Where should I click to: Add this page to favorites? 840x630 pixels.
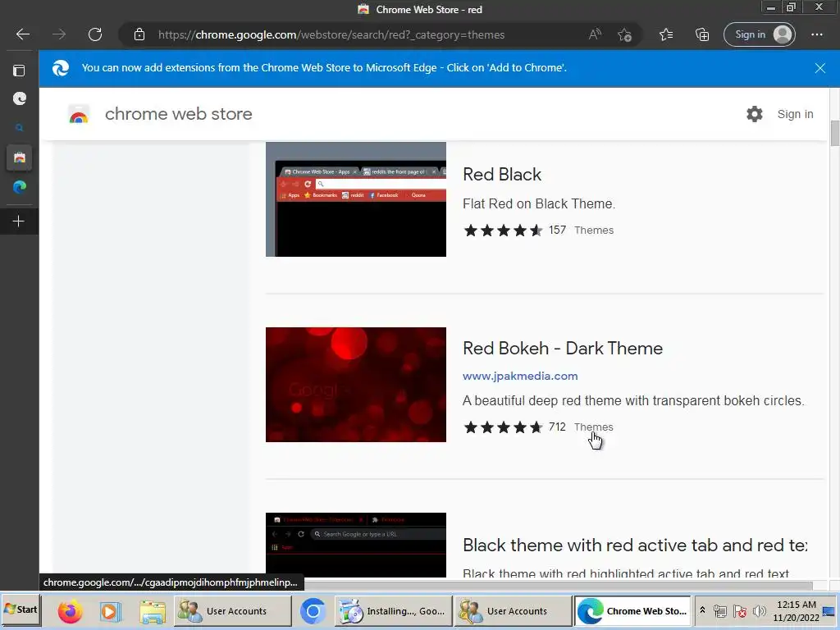tap(624, 34)
